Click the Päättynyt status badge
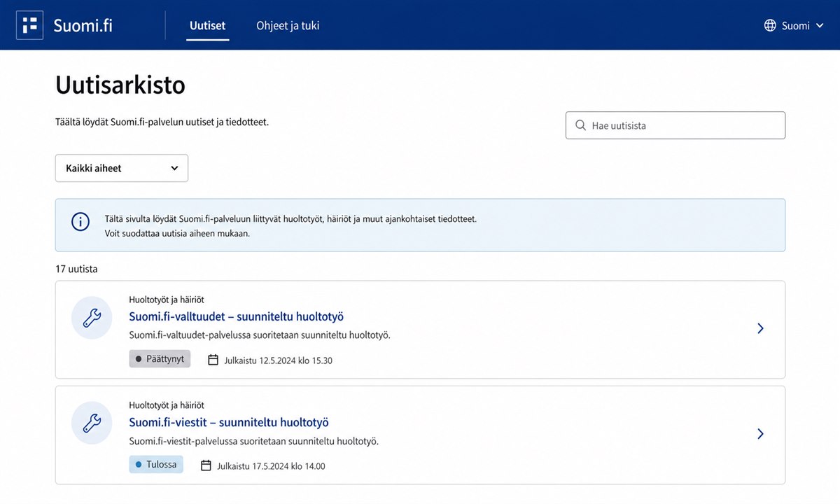This screenshot has height=504, width=840. click(x=160, y=359)
